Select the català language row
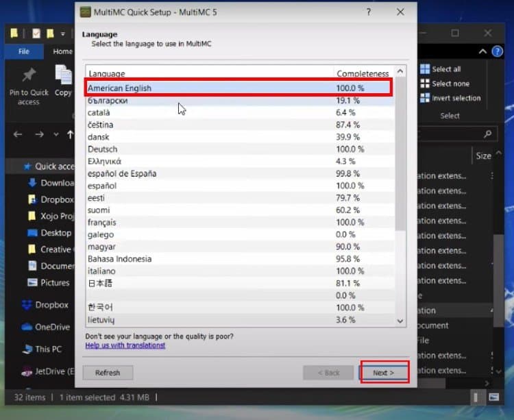This screenshot has height=420, width=514. (x=241, y=112)
